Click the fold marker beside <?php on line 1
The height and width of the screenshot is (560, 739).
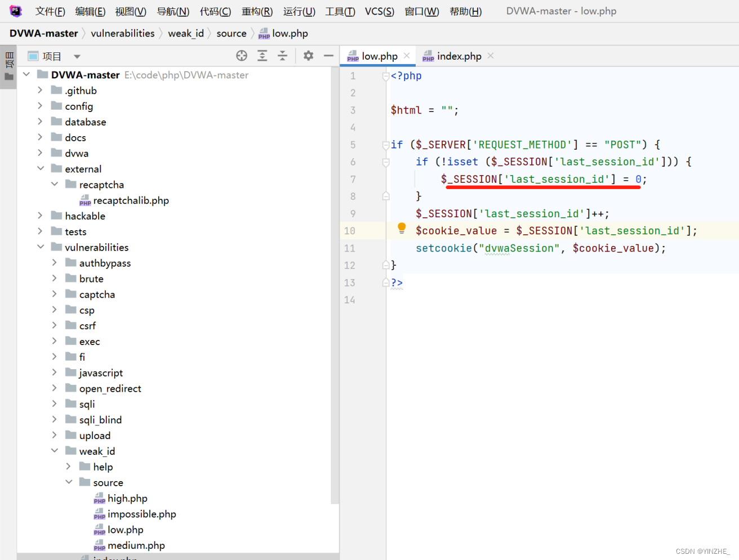(386, 76)
